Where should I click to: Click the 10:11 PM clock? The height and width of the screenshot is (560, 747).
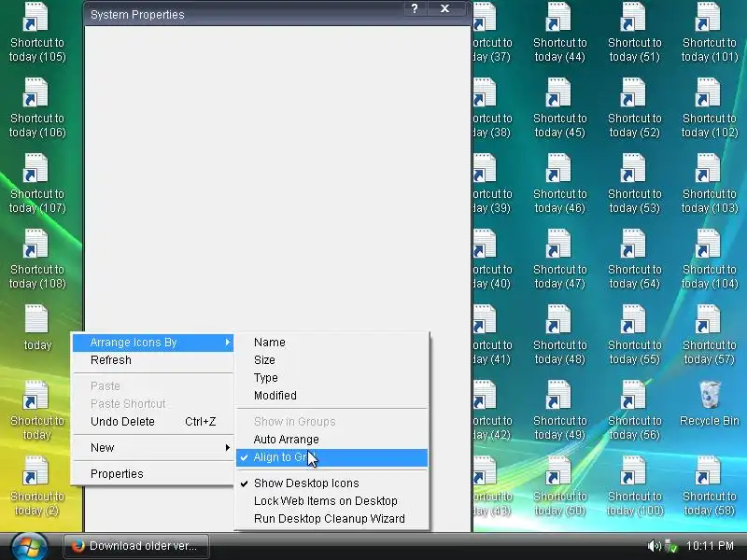click(710, 546)
